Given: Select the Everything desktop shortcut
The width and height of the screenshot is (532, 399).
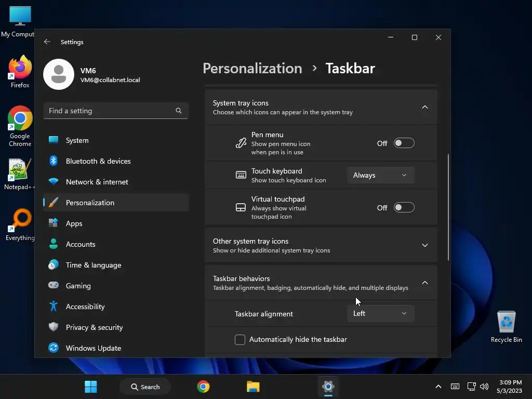Looking at the screenshot, I should coord(20,225).
